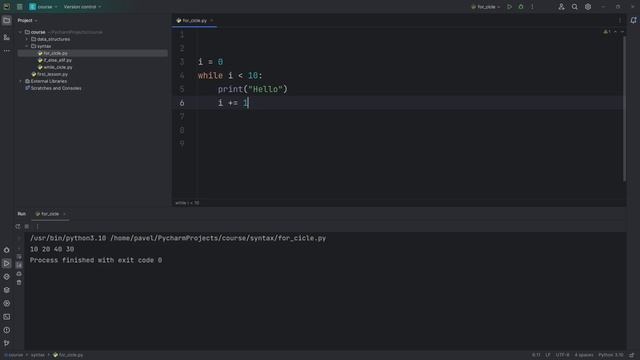Screen dimensions: 640x360
Task: Open editor tabs options menu
Action: pyautogui.click(x=620, y=20)
